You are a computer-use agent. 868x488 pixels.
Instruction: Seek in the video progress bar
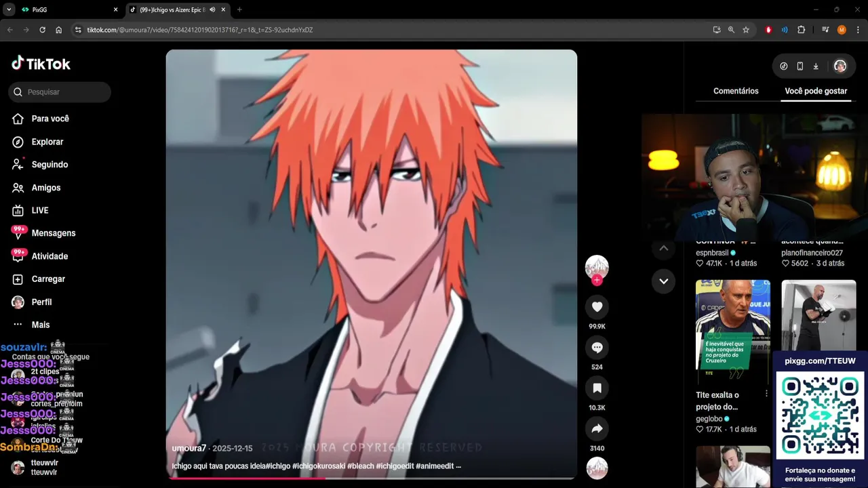372,478
